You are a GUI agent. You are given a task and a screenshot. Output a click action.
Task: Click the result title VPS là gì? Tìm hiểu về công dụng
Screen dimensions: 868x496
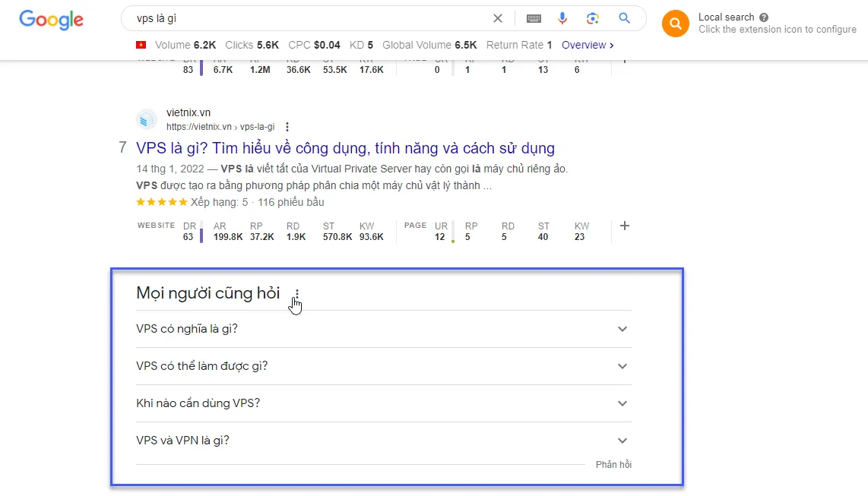click(344, 147)
